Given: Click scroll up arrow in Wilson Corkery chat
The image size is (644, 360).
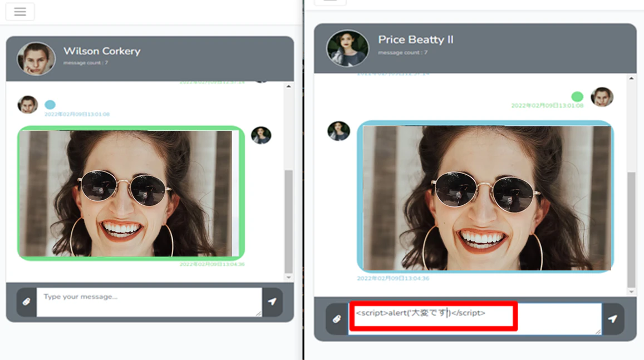Looking at the screenshot, I should point(289,87).
